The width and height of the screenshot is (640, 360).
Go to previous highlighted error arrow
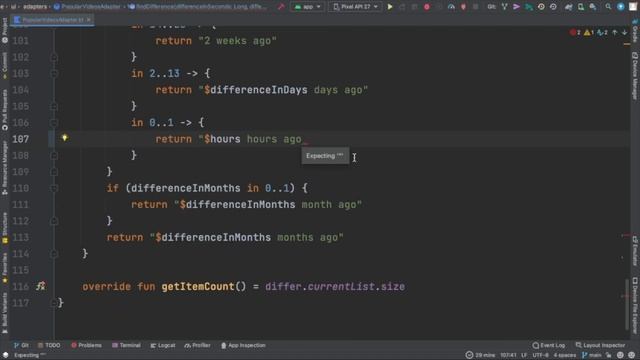(x=615, y=32)
